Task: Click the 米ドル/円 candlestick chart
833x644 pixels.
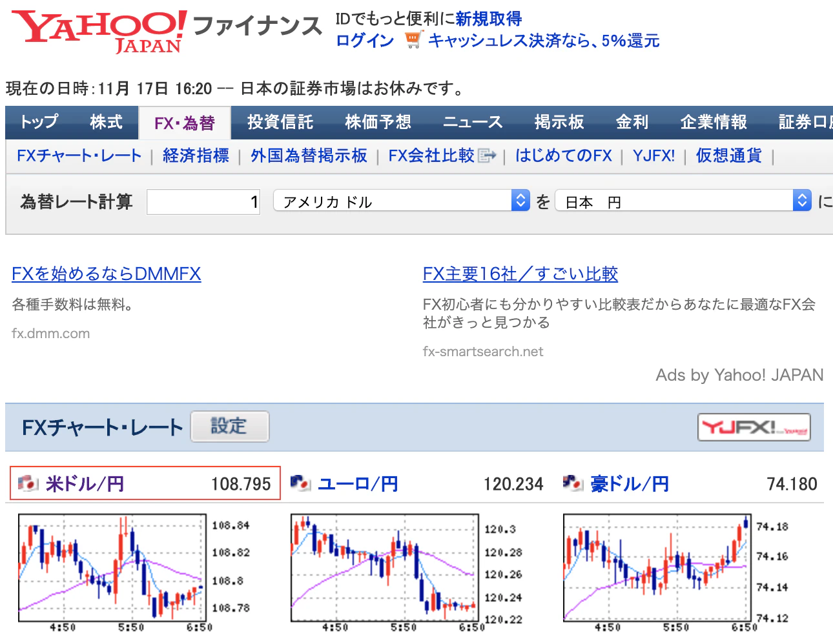Action: [134, 574]
